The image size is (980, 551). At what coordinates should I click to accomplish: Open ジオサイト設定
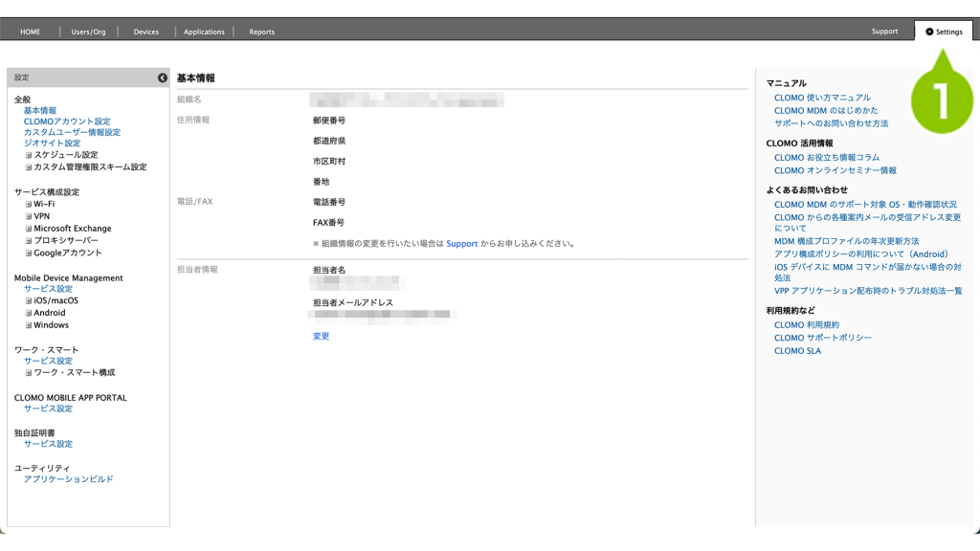[52, 143]
